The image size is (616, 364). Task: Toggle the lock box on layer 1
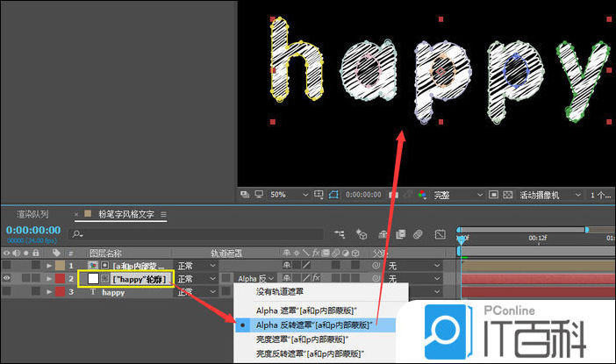coord(36,266)
